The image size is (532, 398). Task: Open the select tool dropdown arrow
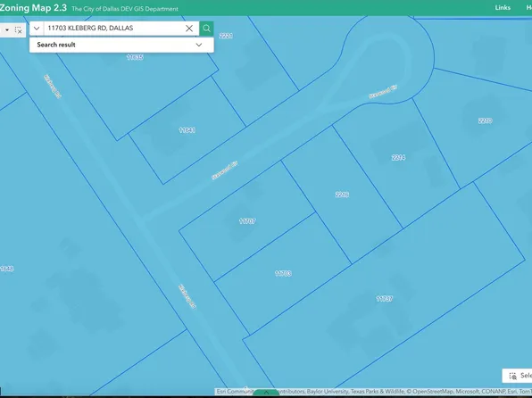[x=7, y=30]
